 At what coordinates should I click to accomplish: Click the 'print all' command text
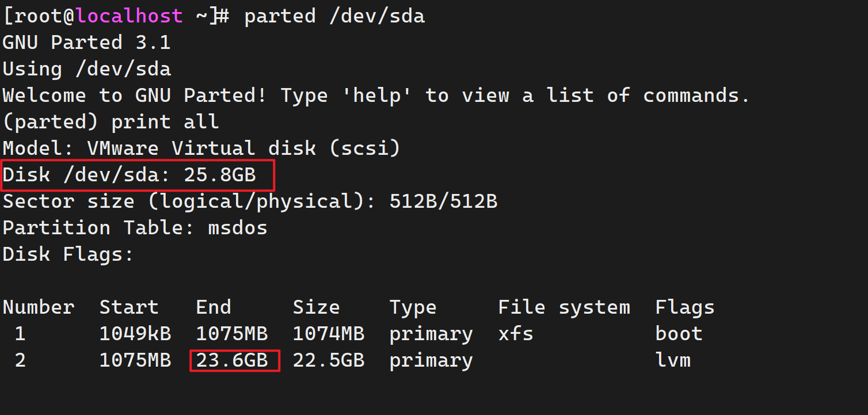click(165, 122)
